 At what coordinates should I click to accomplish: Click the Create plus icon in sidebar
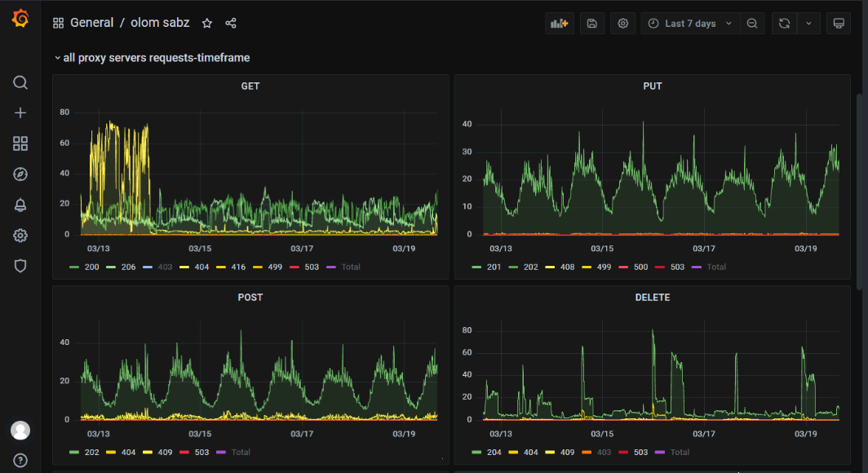click(20, 113)
